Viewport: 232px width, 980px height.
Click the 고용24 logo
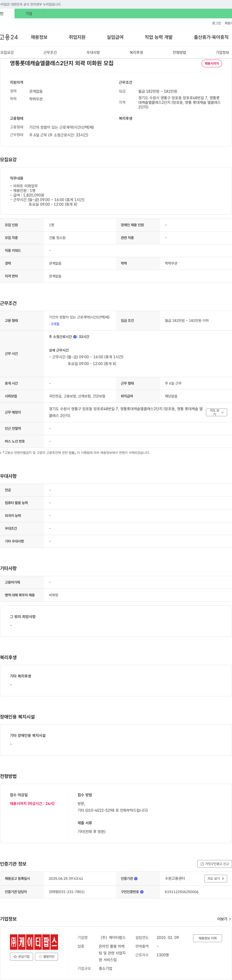coord(9,37)
